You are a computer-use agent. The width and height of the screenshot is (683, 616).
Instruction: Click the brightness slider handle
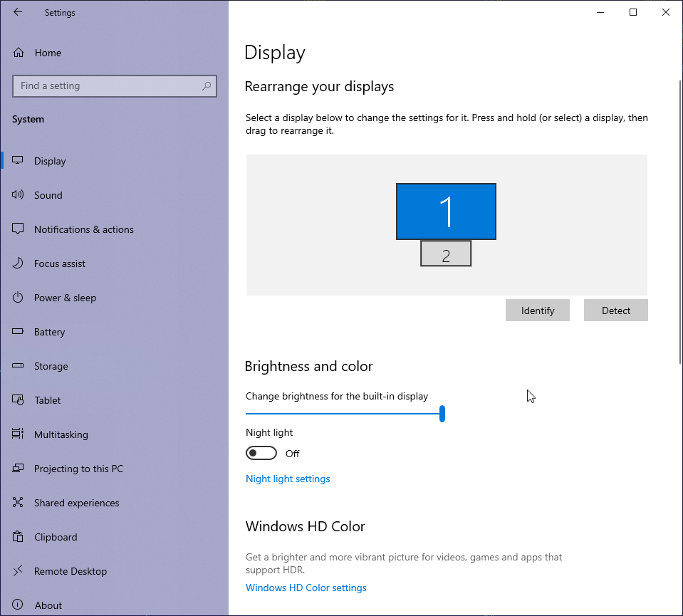point(442,414)
